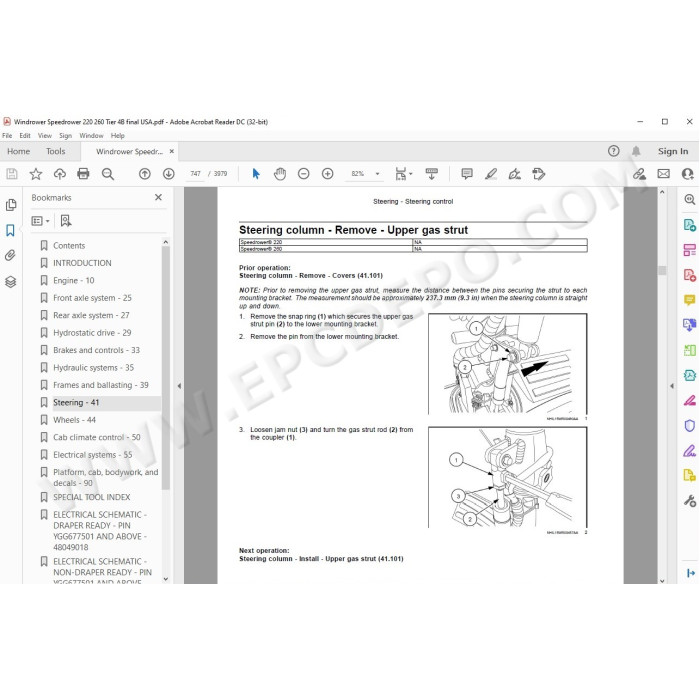
Task: Open Search magnifier in right pane
Action: (x=690, y=200)
